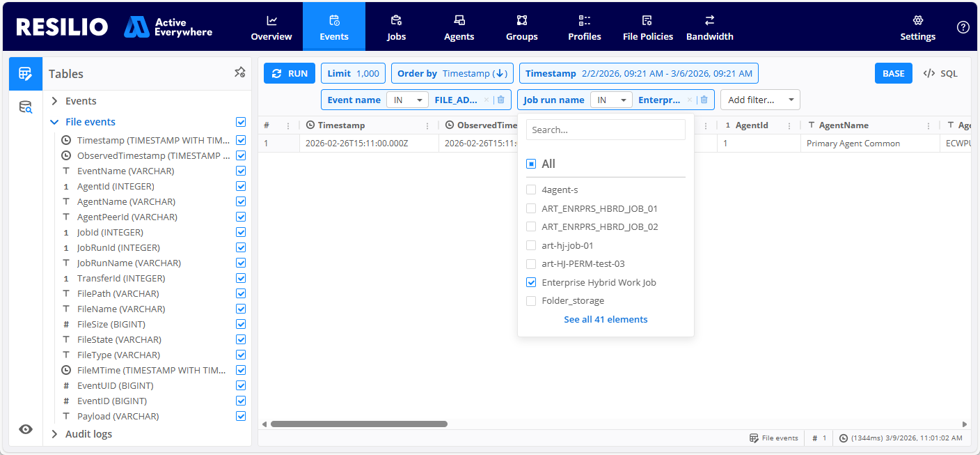Switch to BASE mode
The height and width of the screenshot is (455, 980).
(894, 74)
